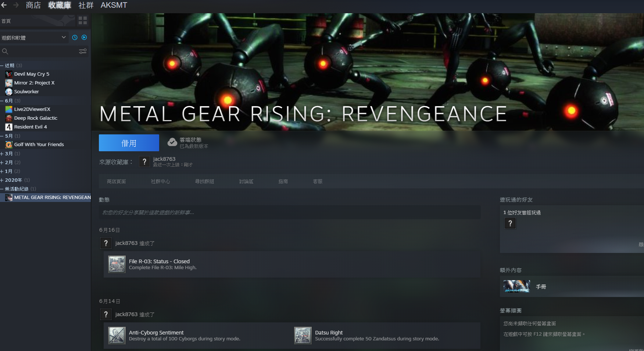Click the blue 借用 button

pos(129,143)
